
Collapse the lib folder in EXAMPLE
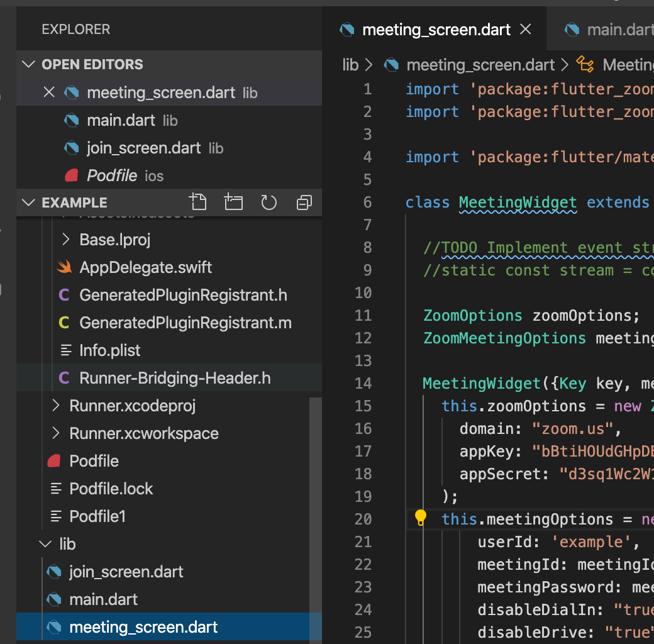(44, 543)
